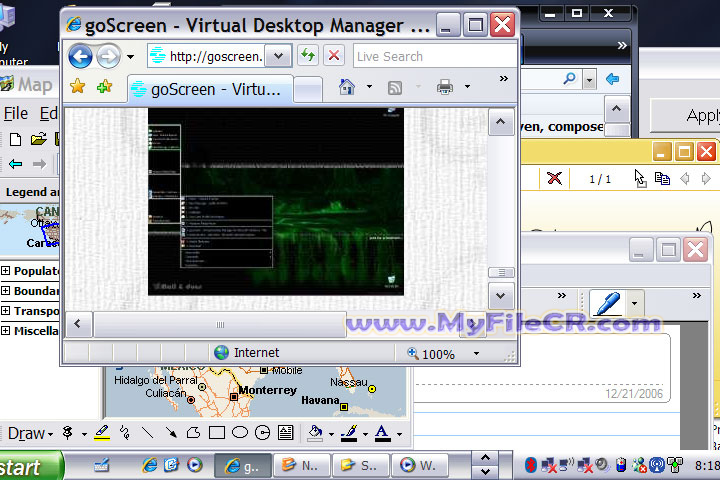Click the blue magnifier search icon behind browser
Image resolution: width=720 pixels, height=480 pixels.
(x=569, y=79)
